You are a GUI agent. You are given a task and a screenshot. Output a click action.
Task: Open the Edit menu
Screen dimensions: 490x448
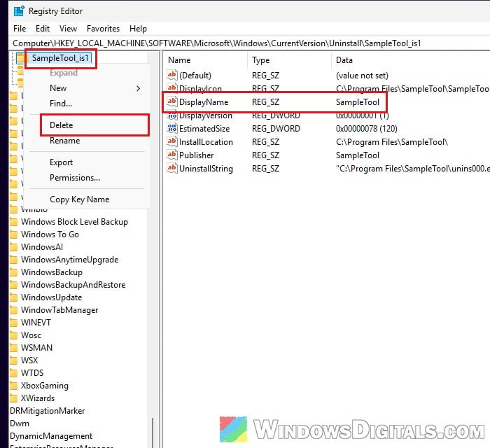pos(43,29)
